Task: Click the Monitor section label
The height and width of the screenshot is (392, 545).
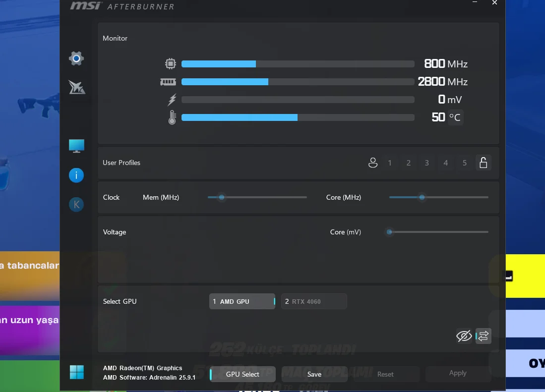Action: pos(115,38)
